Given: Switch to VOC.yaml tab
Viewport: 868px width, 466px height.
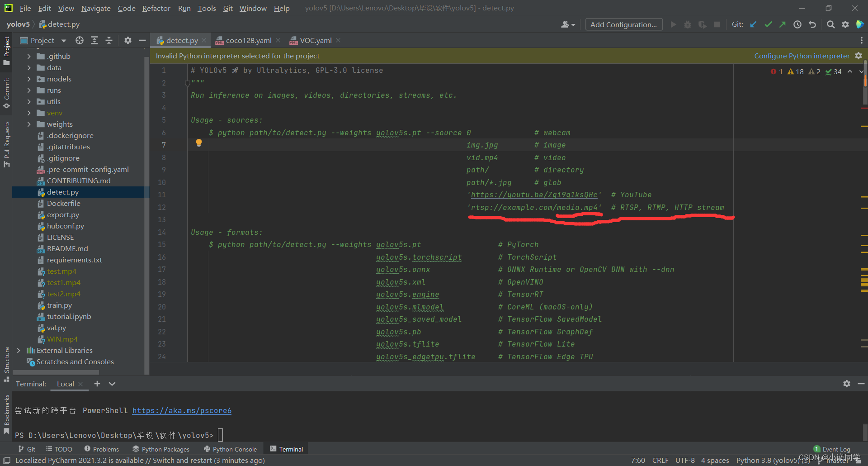Looking at the screenshot, I should (316, 40).
